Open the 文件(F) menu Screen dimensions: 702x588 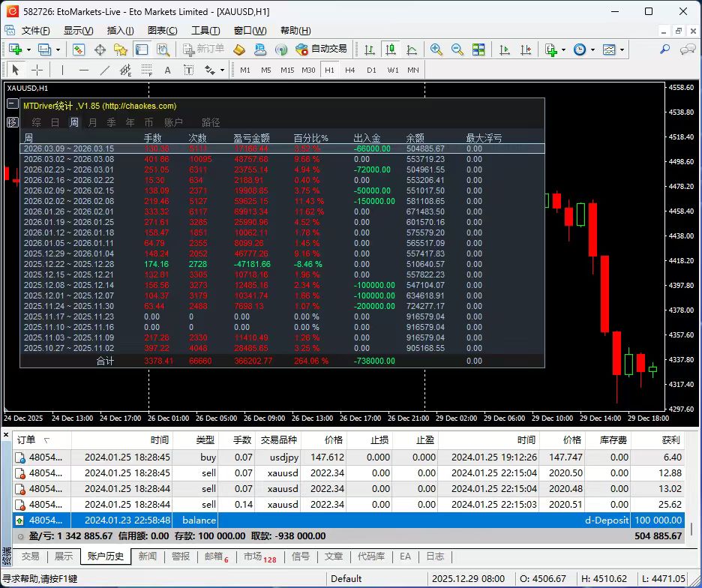pyautogui.click(x=36, y=31)
